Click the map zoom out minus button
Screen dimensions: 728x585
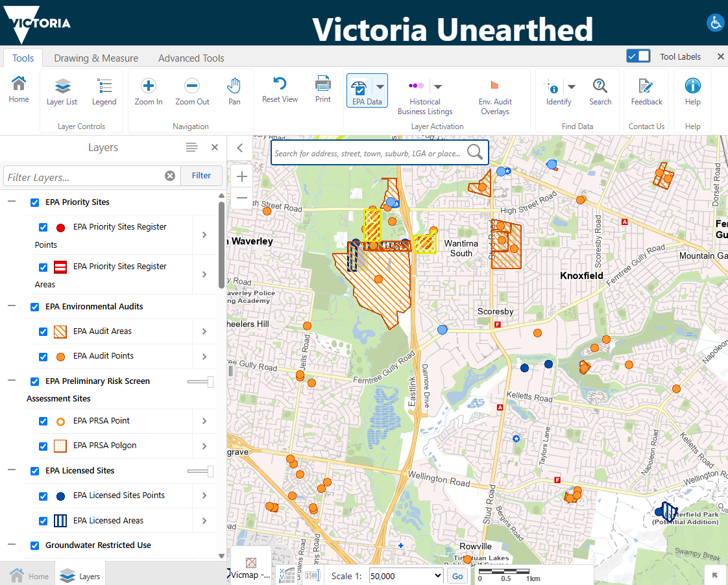pyautogui.click(x=242, y=198)
